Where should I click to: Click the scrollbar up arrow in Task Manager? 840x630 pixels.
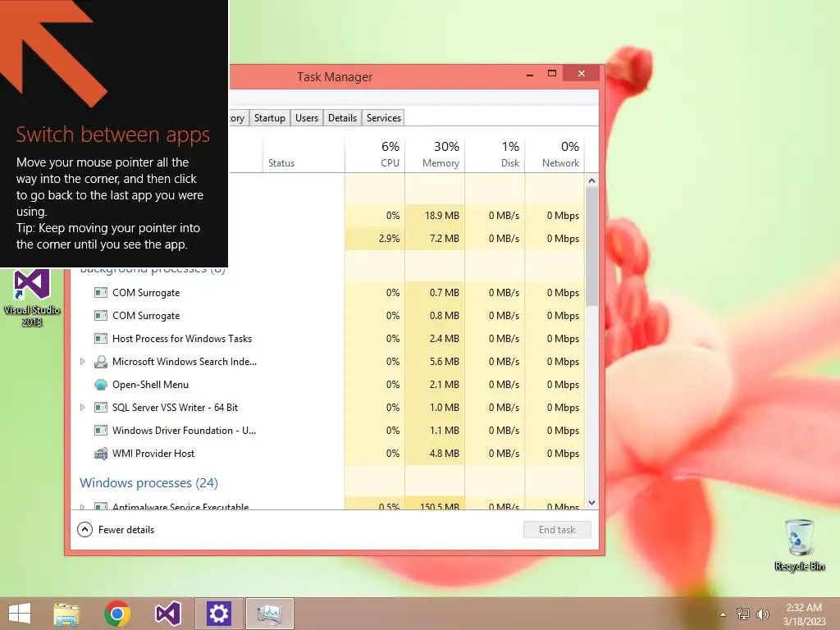[592, 181]
